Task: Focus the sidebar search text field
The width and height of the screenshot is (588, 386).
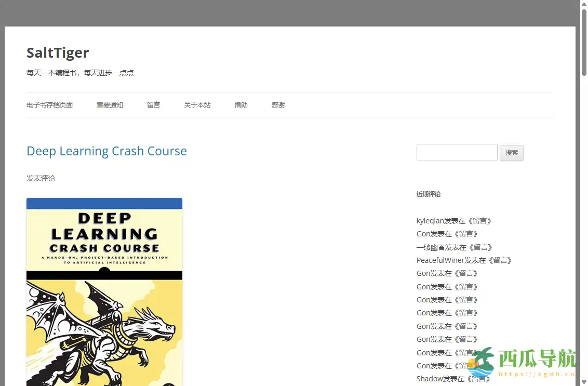Action: point(457,152)
